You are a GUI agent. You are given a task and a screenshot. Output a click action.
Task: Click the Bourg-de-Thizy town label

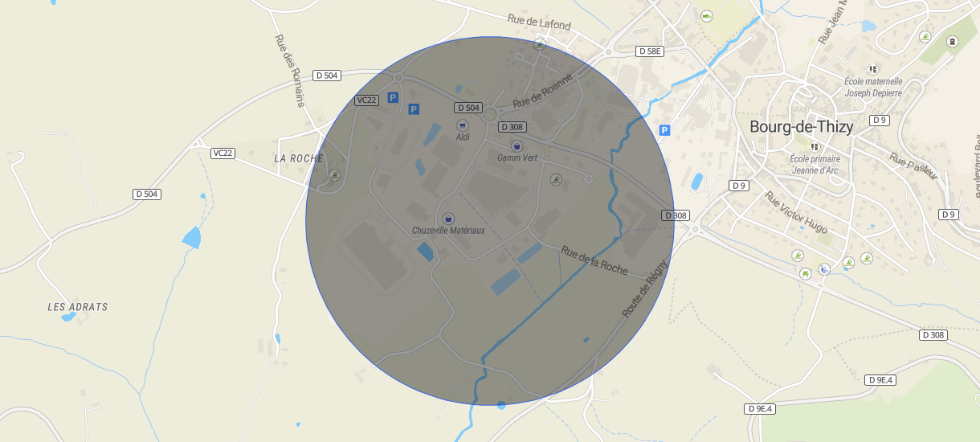pos(801,126)
